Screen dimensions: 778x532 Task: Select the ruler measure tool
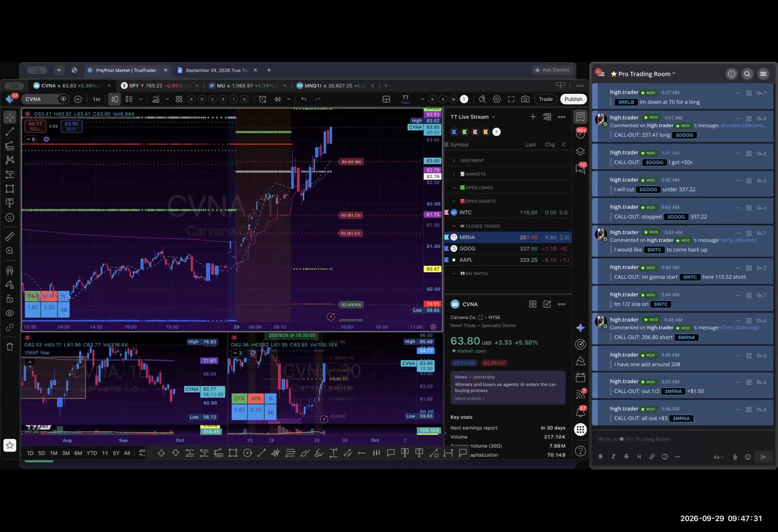(10, 236)
